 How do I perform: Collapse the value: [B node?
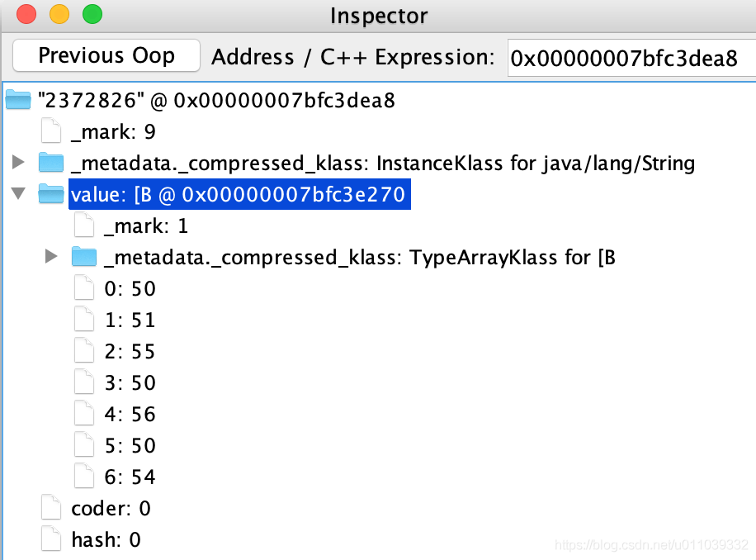coord(18,194)
